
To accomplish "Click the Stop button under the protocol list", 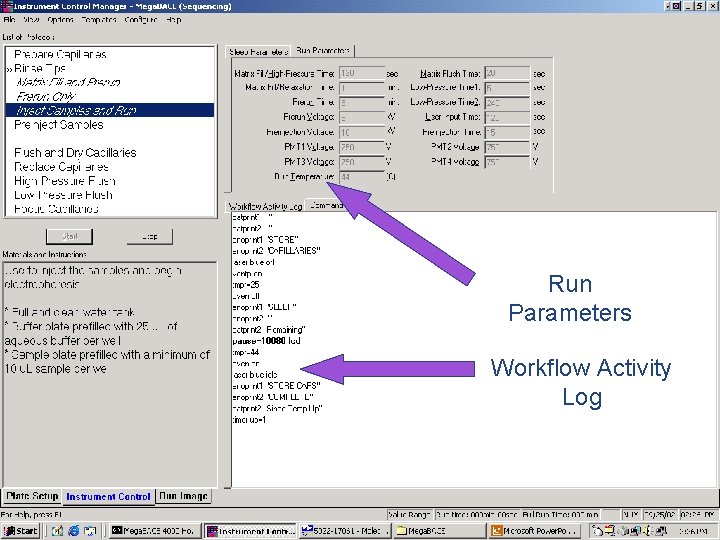I will coord(150,236).
